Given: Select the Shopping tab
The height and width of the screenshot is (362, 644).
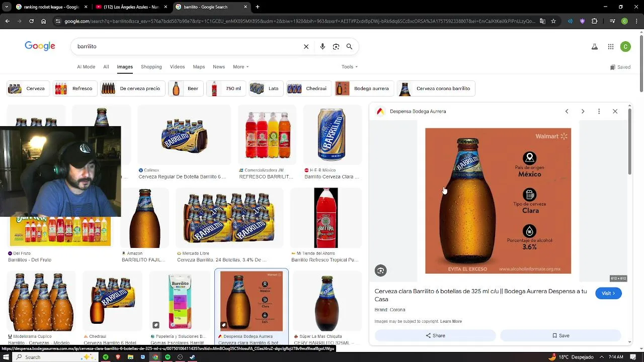Looking at the screenshot, I should pos(151,67).
